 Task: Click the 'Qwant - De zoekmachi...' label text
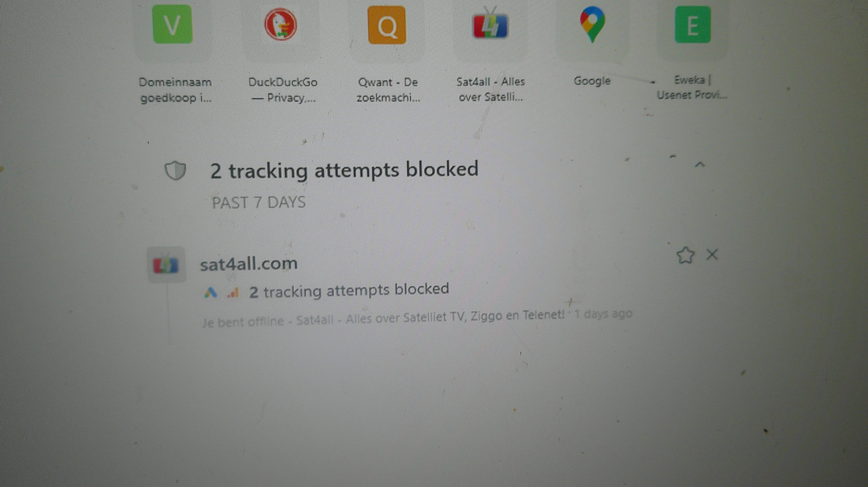click(x=388, y=90)
